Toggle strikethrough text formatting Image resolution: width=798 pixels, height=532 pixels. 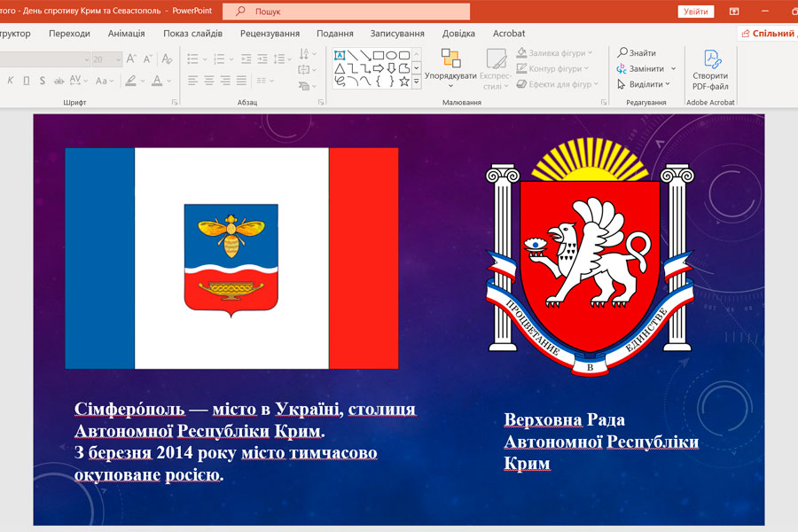click(x=59, y=81)
